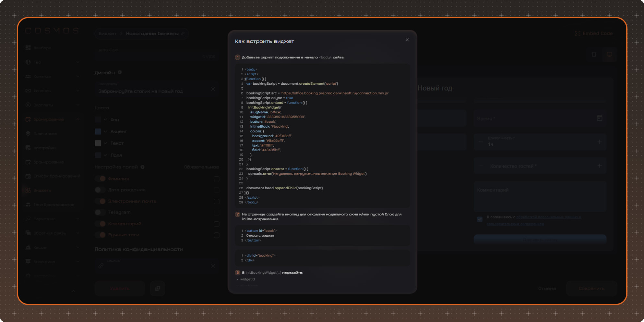Toggle the Telegram field switch
Viewport: 644px width, 322px height.
100,212
